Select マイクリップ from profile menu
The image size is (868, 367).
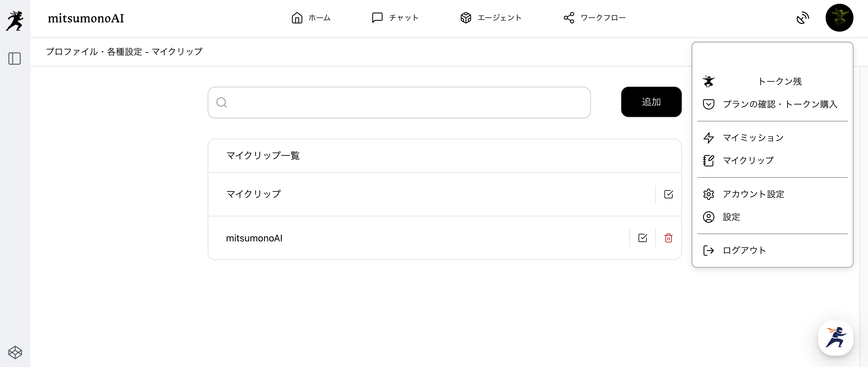[748, 161]
